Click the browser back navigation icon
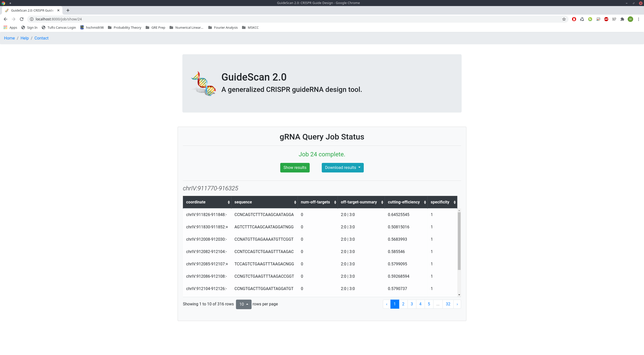The image size is (644, 355). (5, 19)
